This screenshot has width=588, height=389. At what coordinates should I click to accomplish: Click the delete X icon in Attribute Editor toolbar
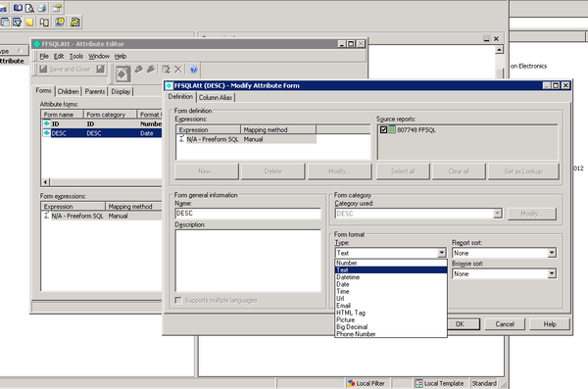178,69
